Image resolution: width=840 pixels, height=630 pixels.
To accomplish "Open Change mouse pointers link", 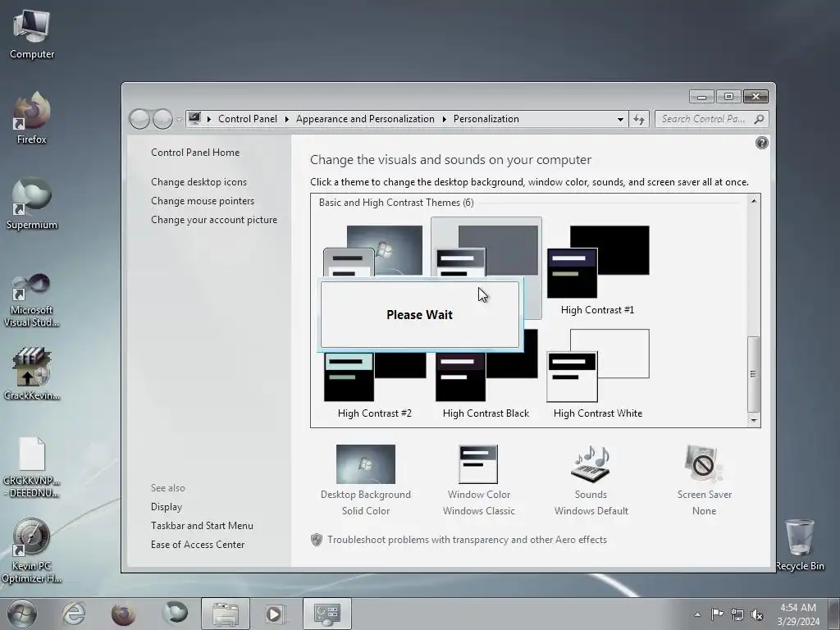I will pos(203,201).
